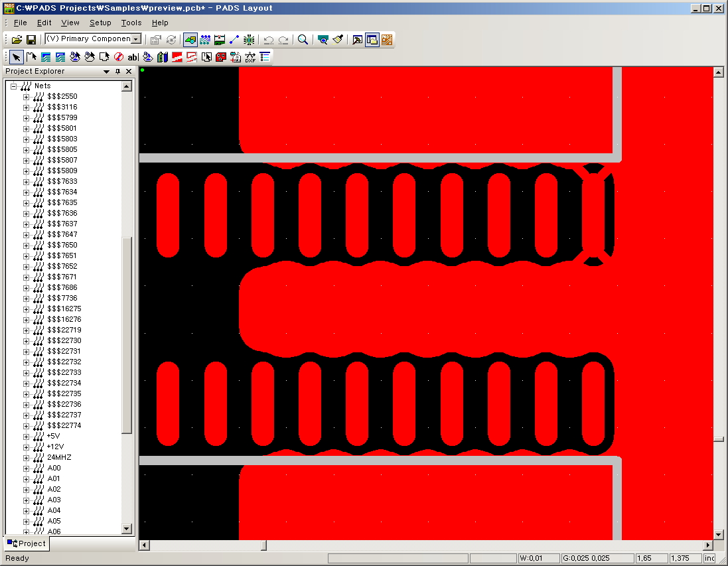Image resolution: width=728 pixels, height=566 pixels.
Task: Click the Save icon in the toolbar
Action: coord(31,40)
